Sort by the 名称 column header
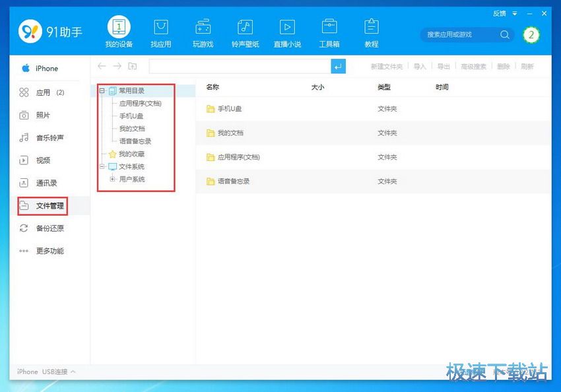 click(x=213, y=87)
